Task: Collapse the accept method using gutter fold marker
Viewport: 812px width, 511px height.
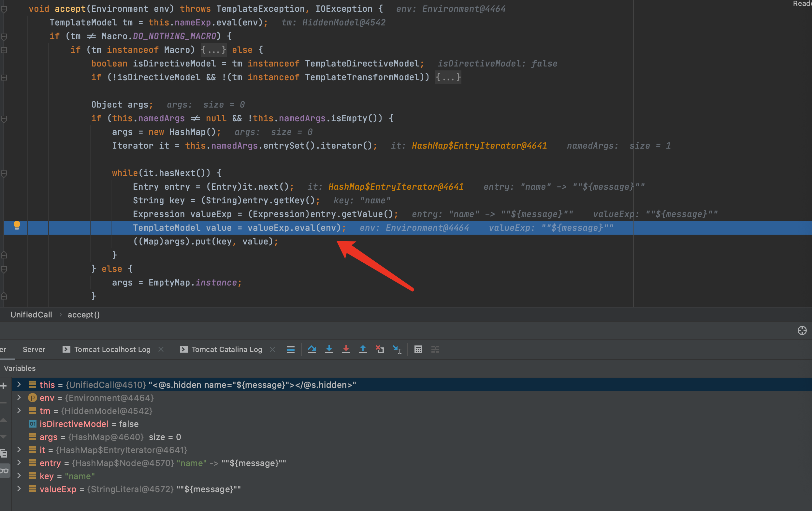Action: tap(4, 9)
